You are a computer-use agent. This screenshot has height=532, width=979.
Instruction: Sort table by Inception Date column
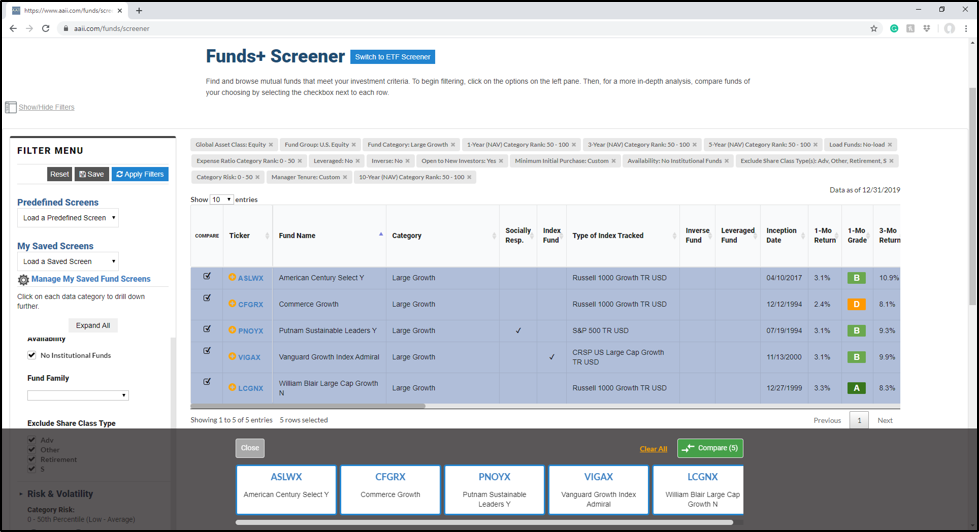(784, 235)
